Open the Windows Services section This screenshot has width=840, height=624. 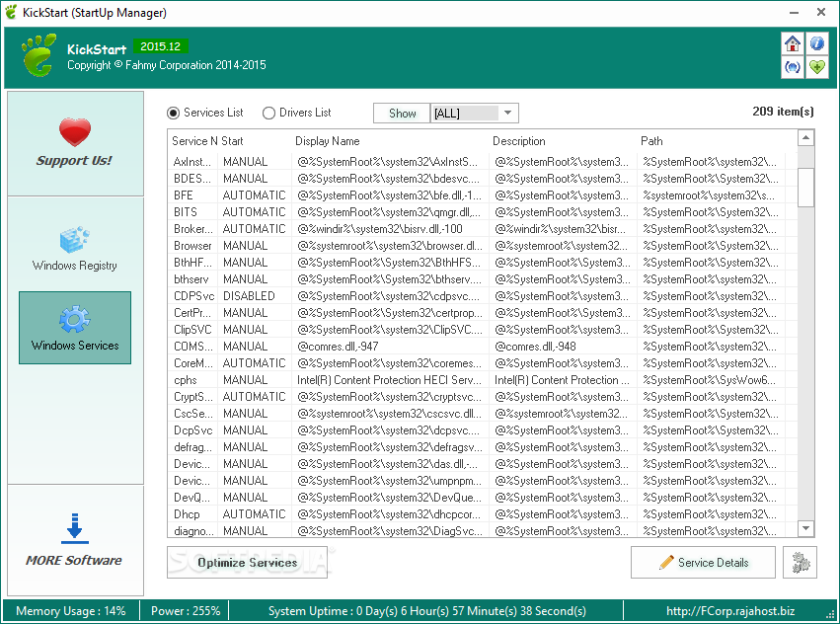point(75,328)
